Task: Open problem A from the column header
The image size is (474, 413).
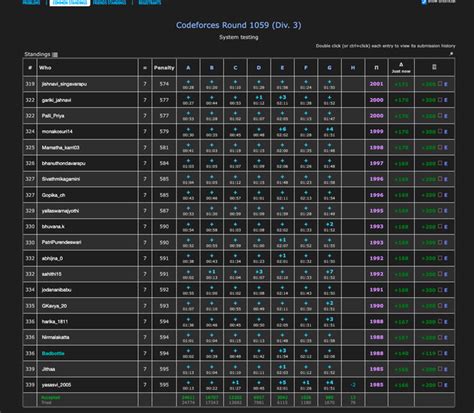Action: coord(188,68)
